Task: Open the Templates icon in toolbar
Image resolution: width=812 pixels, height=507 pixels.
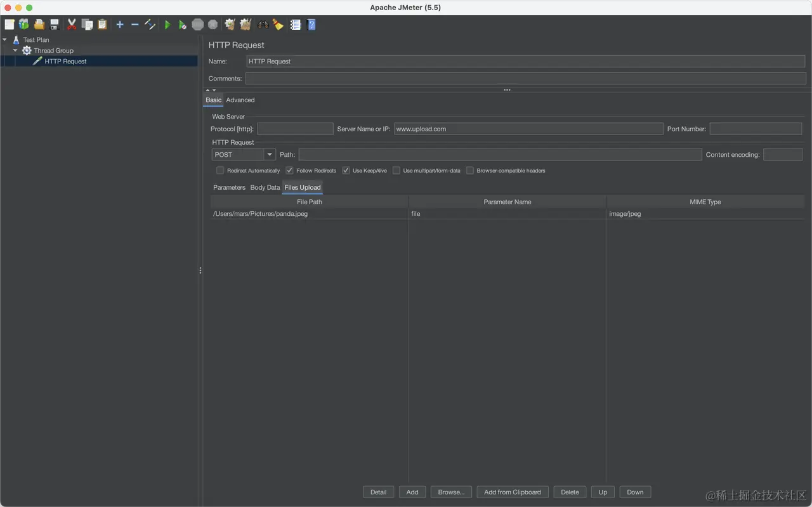Action: 24,25
